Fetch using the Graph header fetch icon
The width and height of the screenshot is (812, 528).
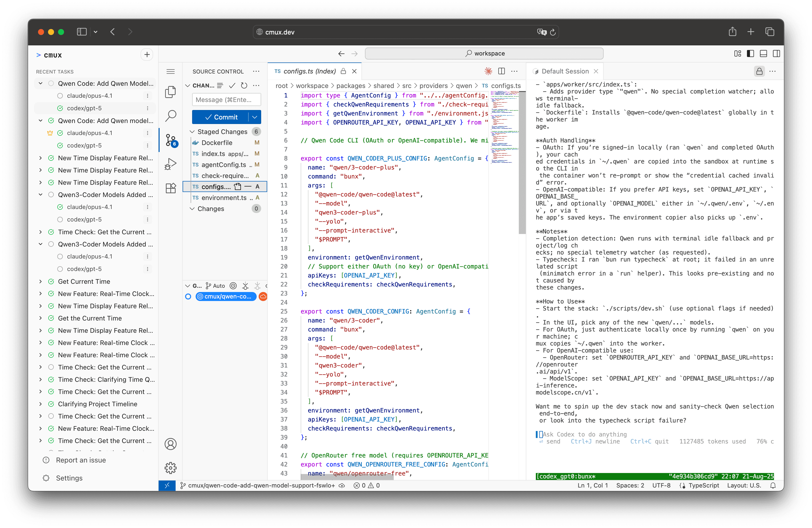tap(245, 286)
